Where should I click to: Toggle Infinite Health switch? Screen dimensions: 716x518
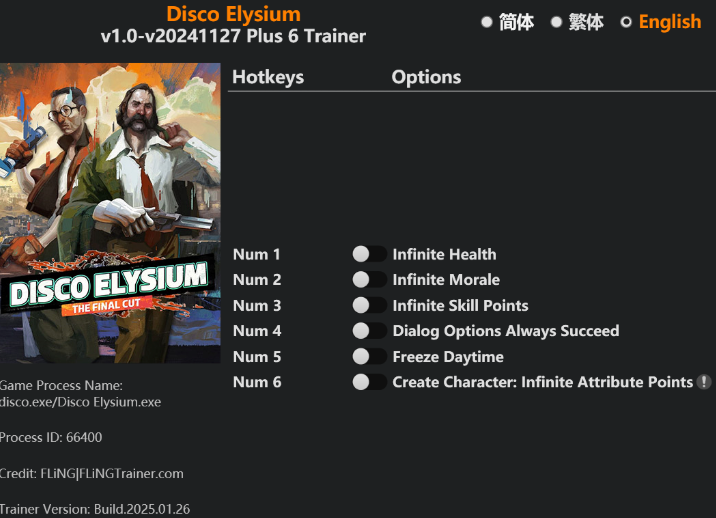pyautogui.click(x=369, y=254)
